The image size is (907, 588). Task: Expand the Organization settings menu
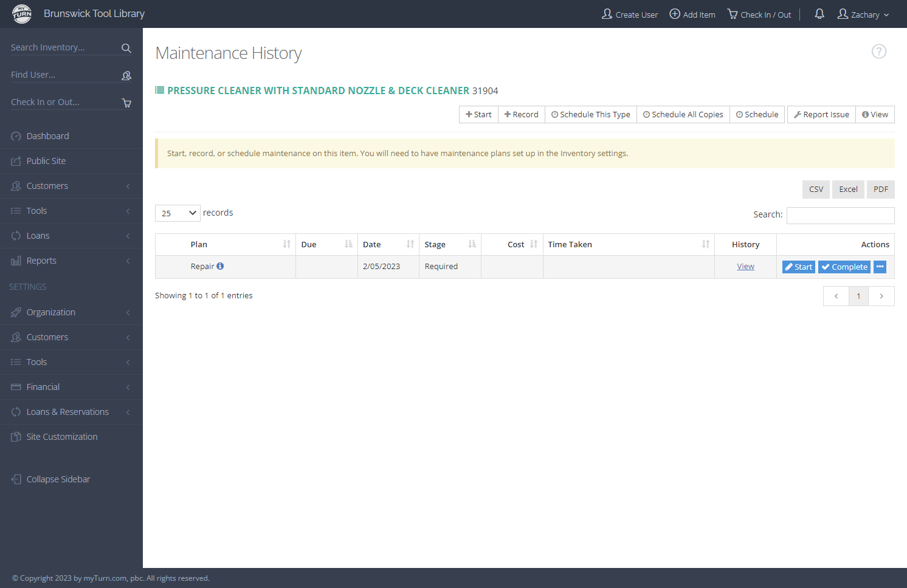[x=71, y=312]
